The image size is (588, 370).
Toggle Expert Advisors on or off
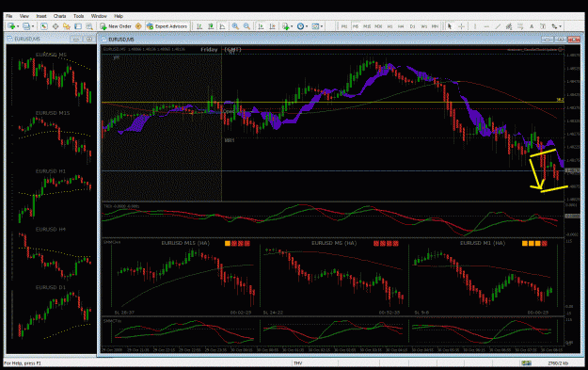[x=167, y=26]
